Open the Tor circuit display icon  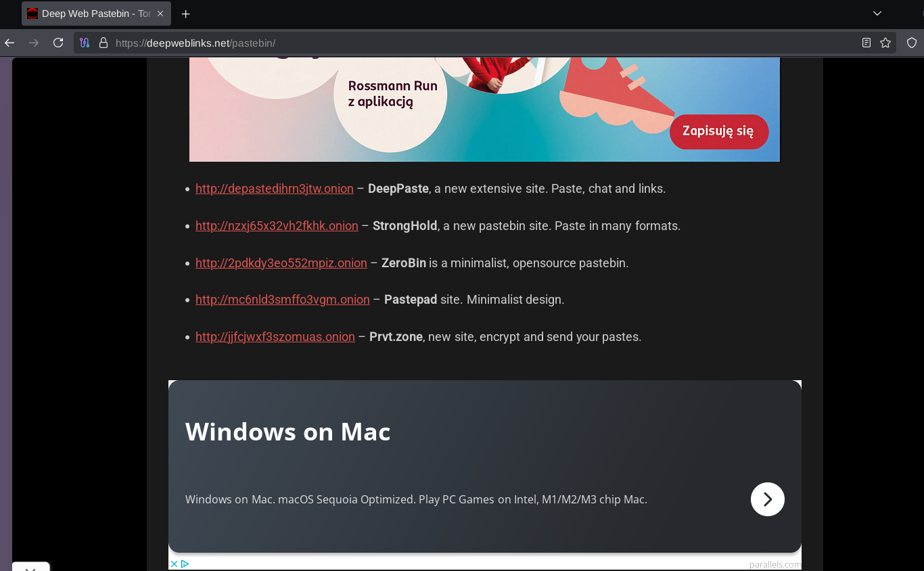(85, 43)
